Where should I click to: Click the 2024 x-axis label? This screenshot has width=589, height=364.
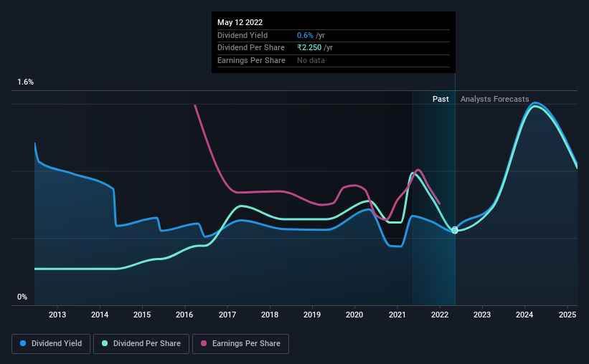(524, 315)
